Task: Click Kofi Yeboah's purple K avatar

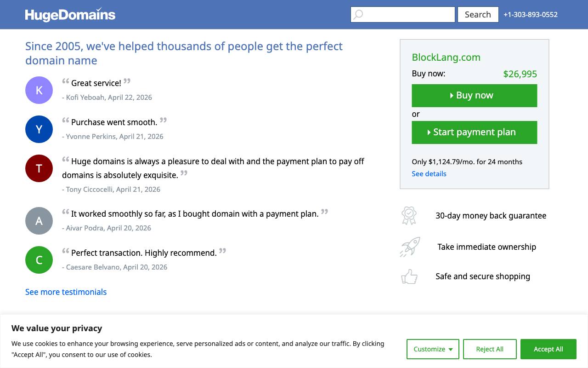Action: [x=39, y=90]
